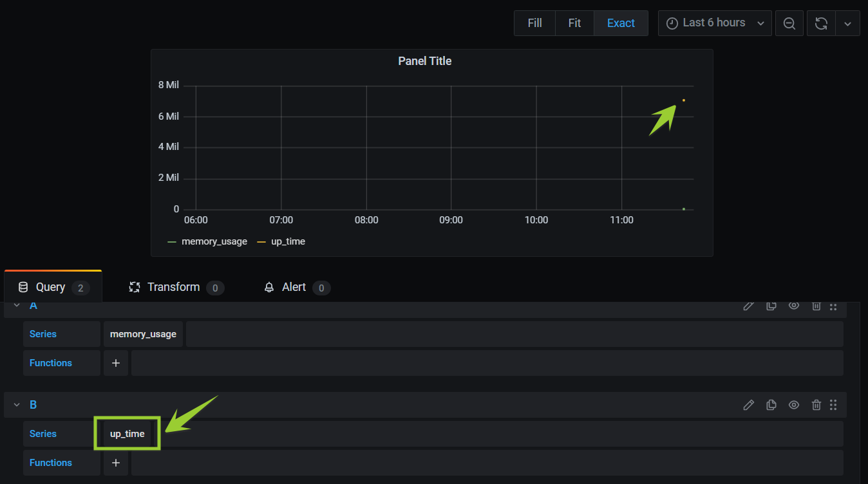Click the Series label in query B
868x484 pixels.
[x=43, y=434]
